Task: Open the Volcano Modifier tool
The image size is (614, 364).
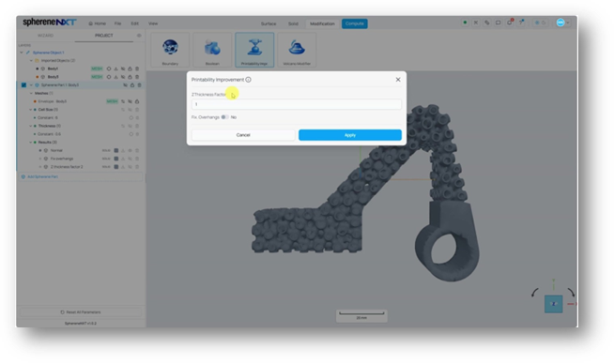Action: pos(297,50)
